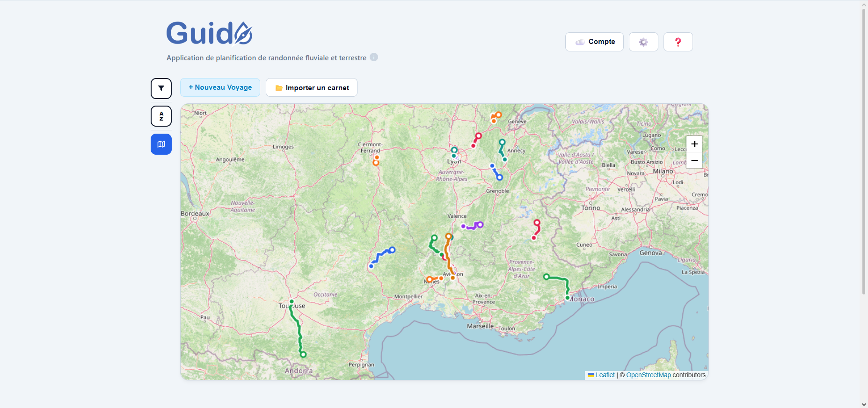The height and width of the screenshot is (408, 868).
Task: Open the settings gear button
Action: (x=643, y=42)
